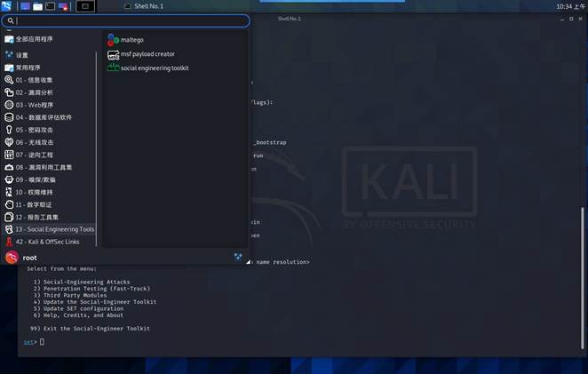The height and width of the screenshot is (374, 588).
Task: Open the file manager panel launcher
Action: (x=37, y=6)
